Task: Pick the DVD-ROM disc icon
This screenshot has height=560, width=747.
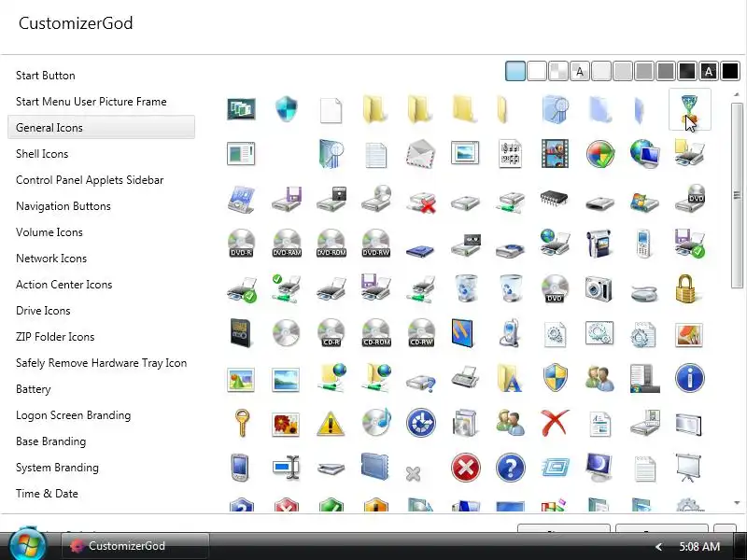Action: pyautogui.click(x=331, y=244)
